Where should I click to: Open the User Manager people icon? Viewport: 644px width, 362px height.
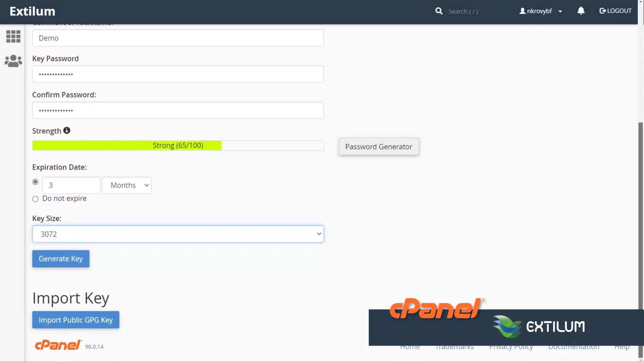tap(13, 61)
